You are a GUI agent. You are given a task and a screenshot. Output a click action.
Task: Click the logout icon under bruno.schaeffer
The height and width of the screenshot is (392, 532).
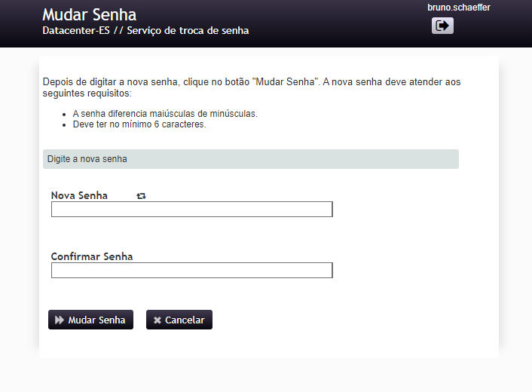442,26
